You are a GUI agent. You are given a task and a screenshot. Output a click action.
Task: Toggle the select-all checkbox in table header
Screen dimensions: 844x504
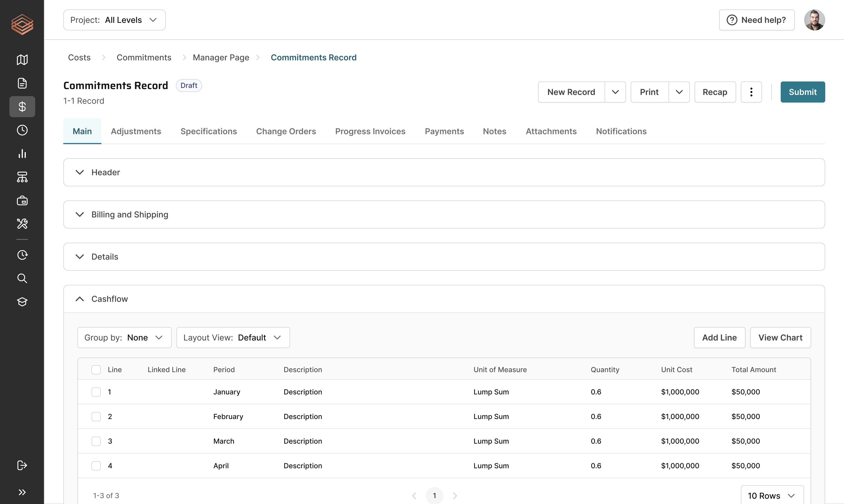96,370
